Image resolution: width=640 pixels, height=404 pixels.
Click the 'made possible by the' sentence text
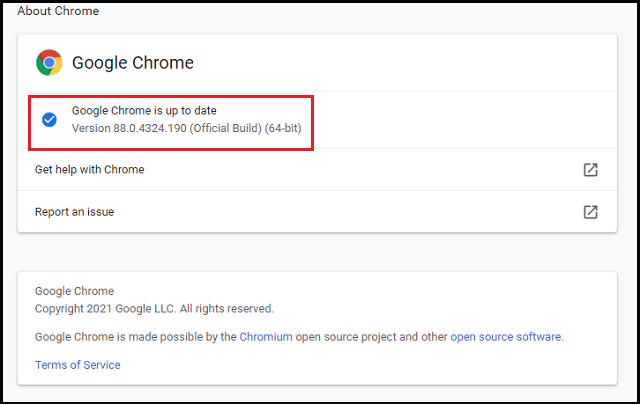[x=182, y=337]
